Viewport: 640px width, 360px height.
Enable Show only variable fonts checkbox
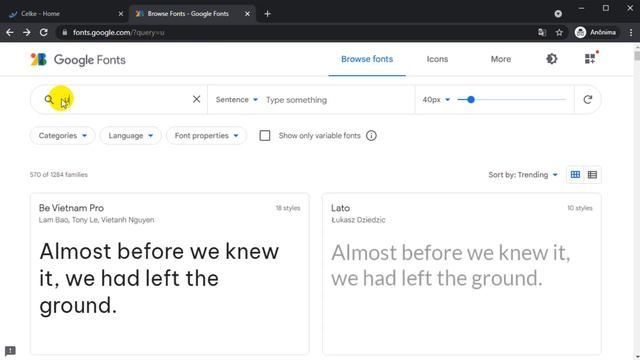(x=265, y=136)
